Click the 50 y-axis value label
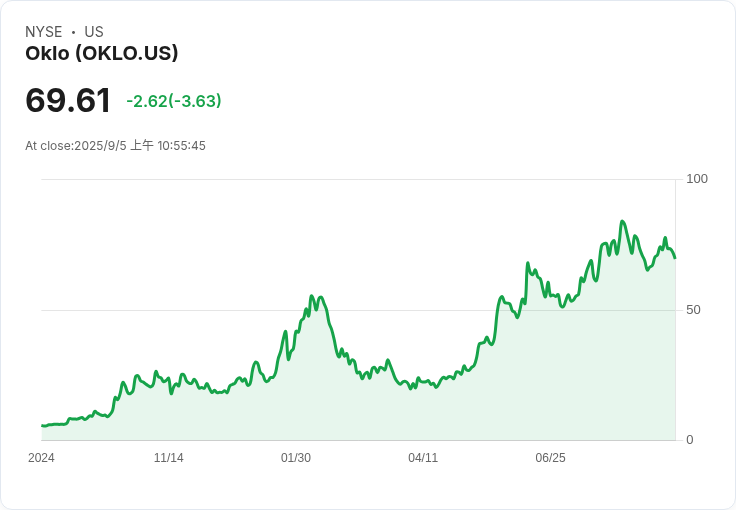Image resolution: width=736 pixels, height=510 pixels. [693, 310]
